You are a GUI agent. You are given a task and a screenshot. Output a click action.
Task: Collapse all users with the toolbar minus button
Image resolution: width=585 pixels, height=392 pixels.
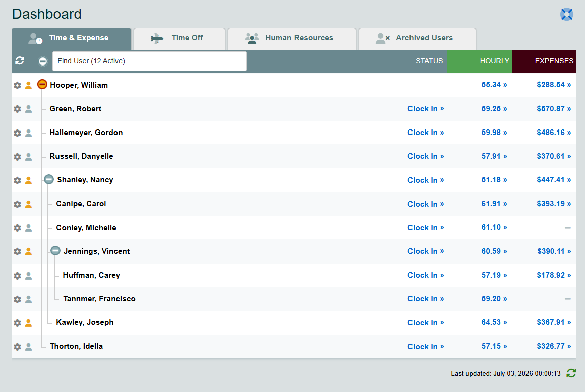click(x=43, y=61)
